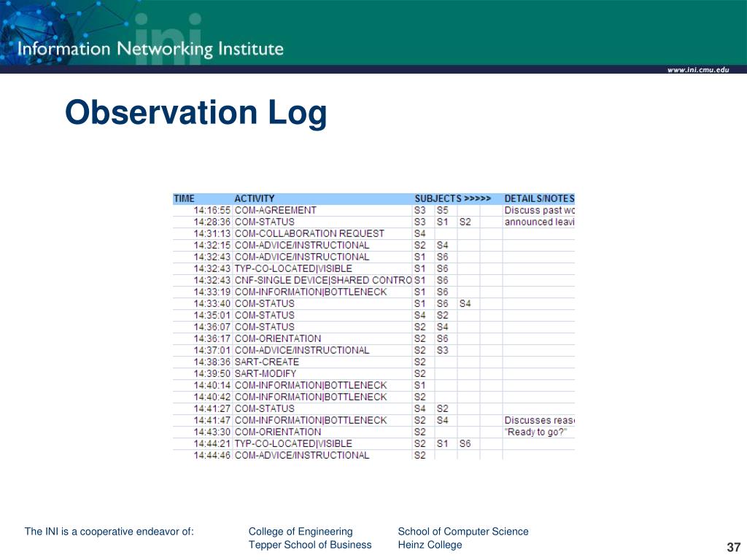Click the Heinz College text
The width and height of the screenshot is (747, 560).
pyautogui.click(x=430, y=545)
